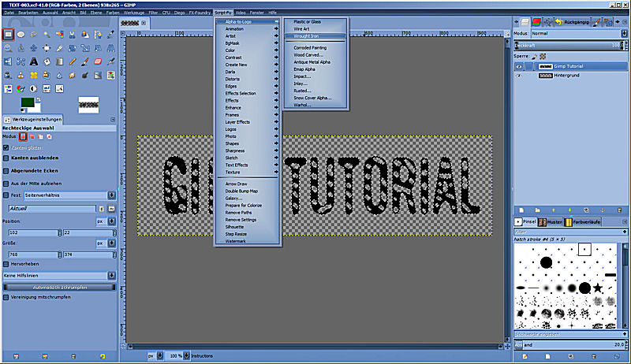Adjust the Deckkraft opacity slider
Screen dimensions: 631x364
[570, 46]
